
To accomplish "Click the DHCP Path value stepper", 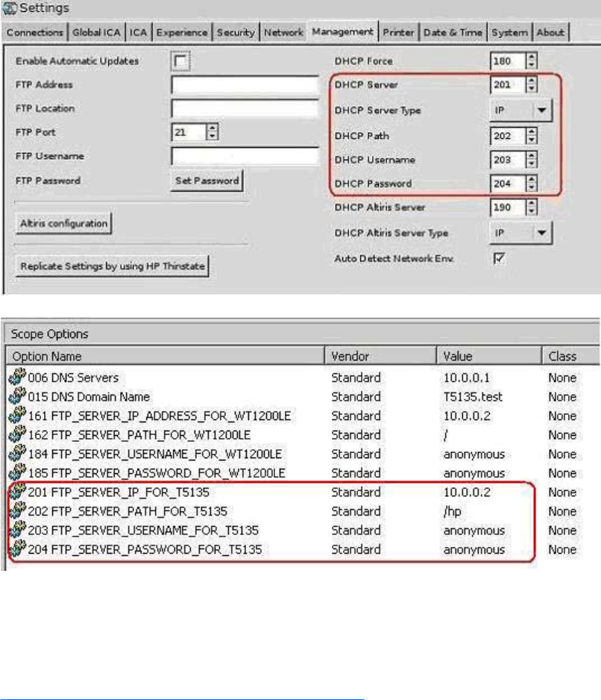I will click(531, 136).
